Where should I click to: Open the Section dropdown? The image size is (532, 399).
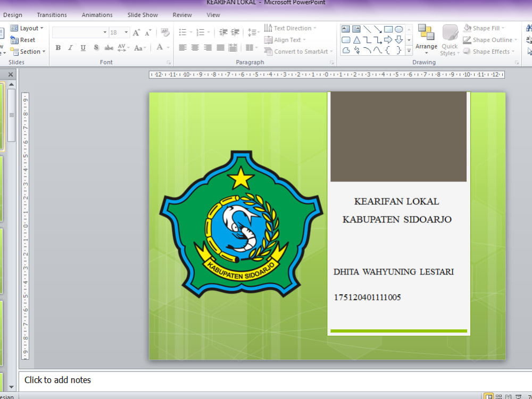click(28, 52)
